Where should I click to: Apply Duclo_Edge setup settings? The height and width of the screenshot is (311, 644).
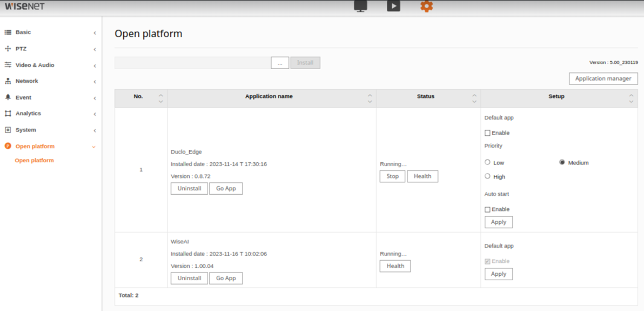click(x=499, y=222)
